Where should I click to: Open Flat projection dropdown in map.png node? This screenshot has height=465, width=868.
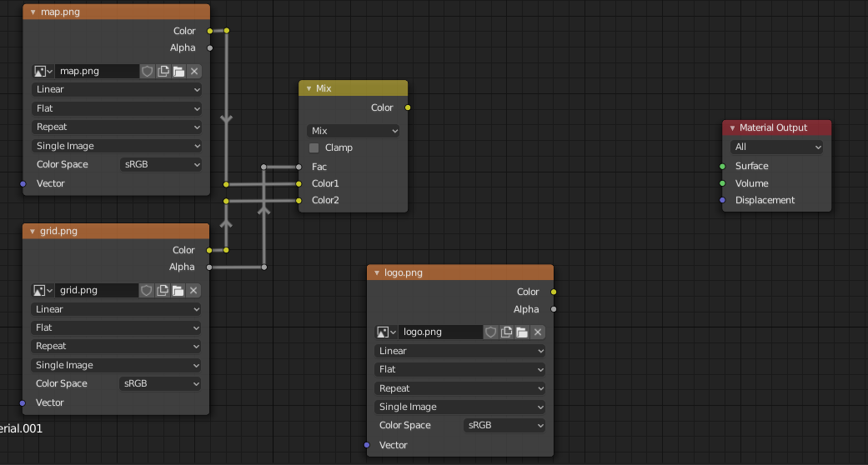point(117,108)
